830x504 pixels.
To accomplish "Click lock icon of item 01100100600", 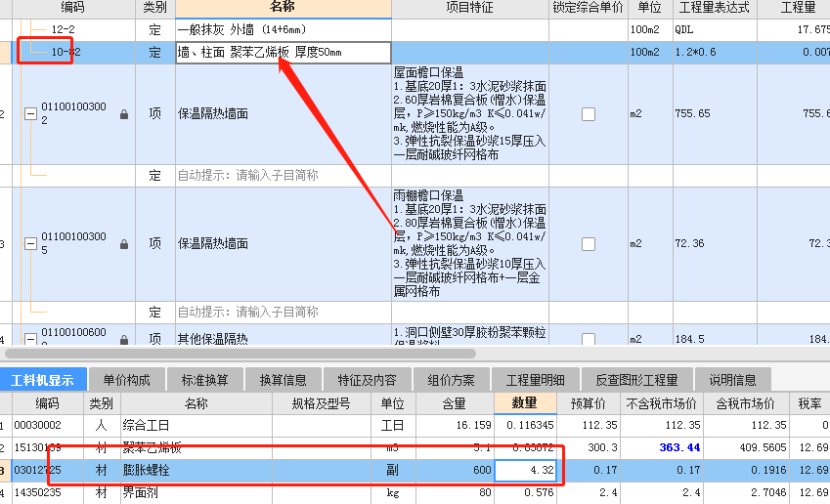I will 124,340.
